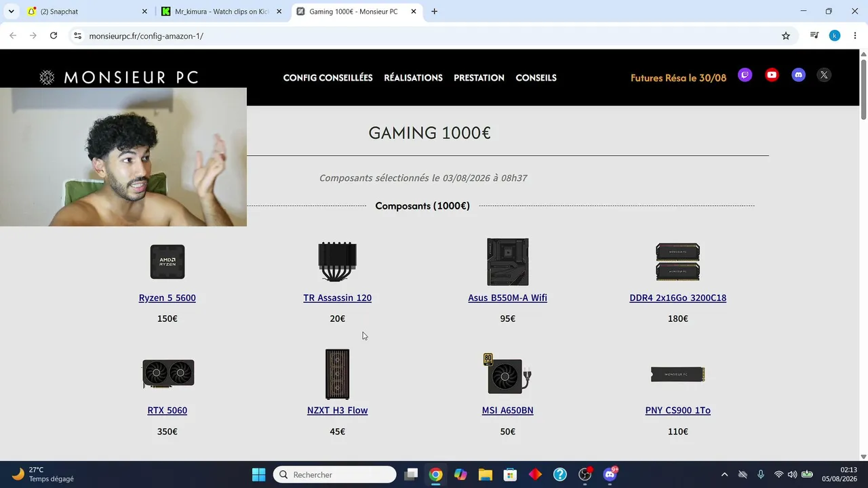View site information icon in address bar
The width and height of the screenshot is (868, 488).
pos(77,36)
